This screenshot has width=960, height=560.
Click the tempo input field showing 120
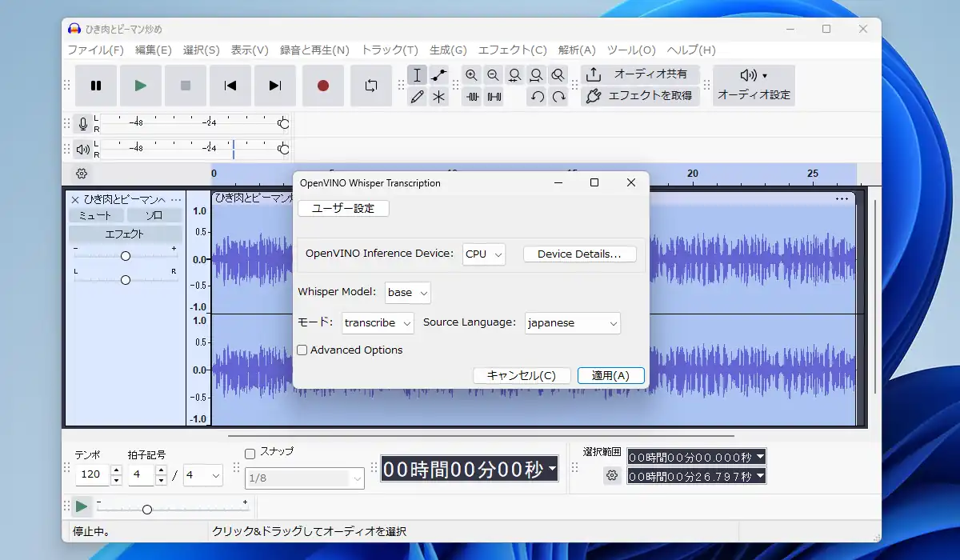[92, 475]
